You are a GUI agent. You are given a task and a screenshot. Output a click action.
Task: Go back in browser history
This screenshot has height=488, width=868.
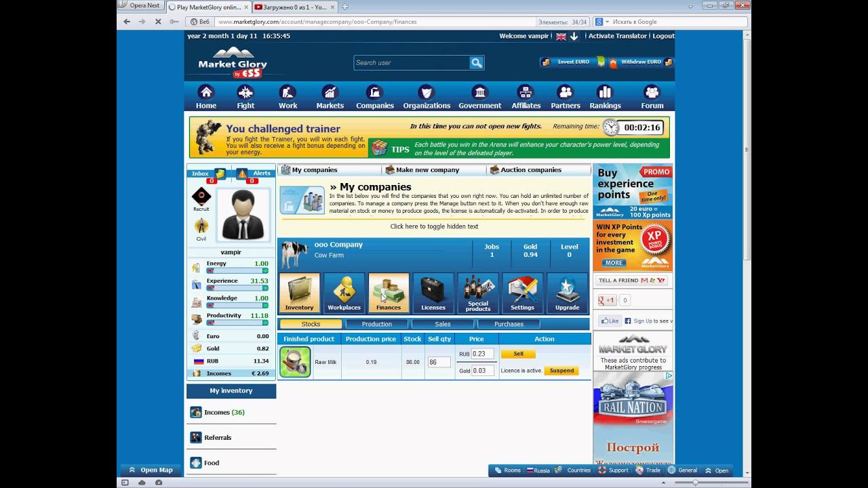127,22
